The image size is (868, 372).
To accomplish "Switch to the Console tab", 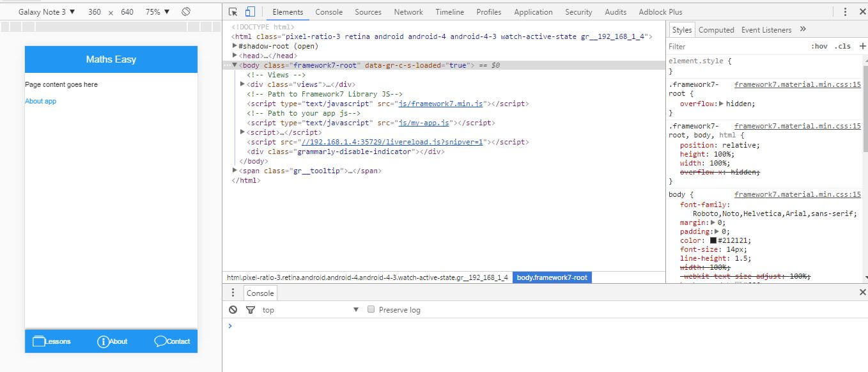I will pos(329,12).
